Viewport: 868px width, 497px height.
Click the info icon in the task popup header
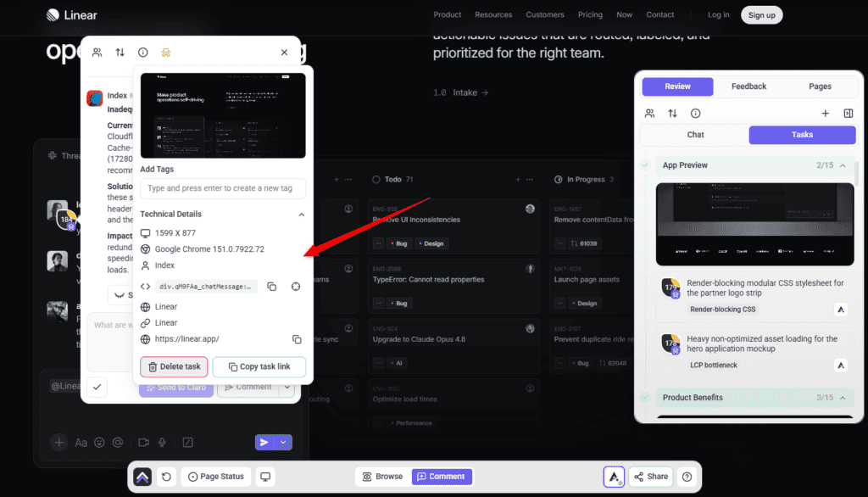[142, 52]
